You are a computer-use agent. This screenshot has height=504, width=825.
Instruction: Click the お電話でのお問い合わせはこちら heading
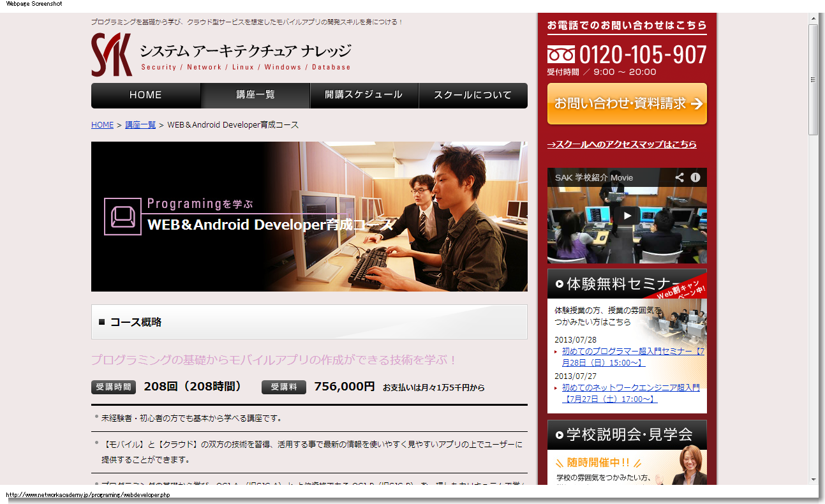click(x=627, y=26)
